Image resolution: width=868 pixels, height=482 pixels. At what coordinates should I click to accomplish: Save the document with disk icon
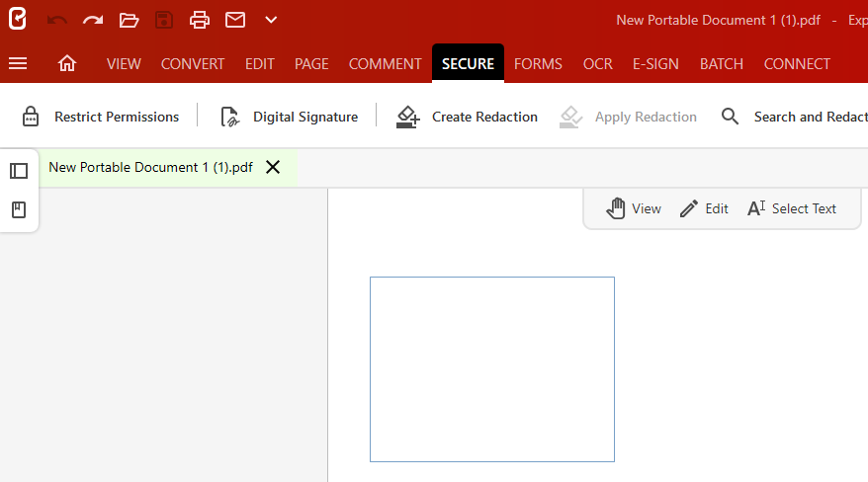[164, 21]
